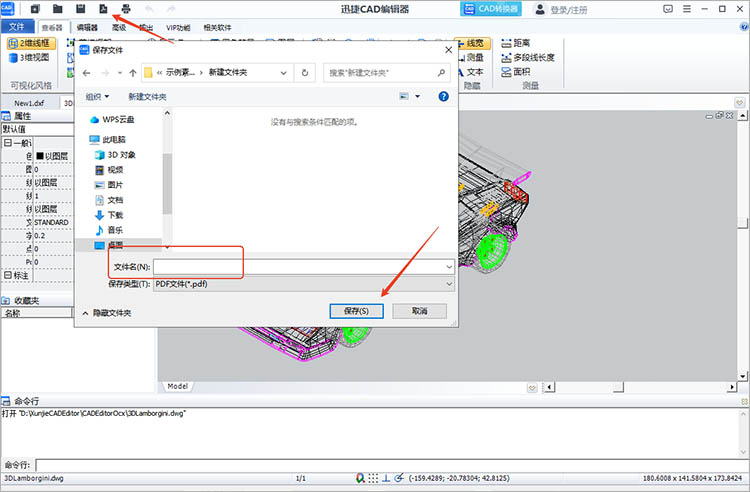Switch to the 相关软件 ribbon tab

click(217, 27)
